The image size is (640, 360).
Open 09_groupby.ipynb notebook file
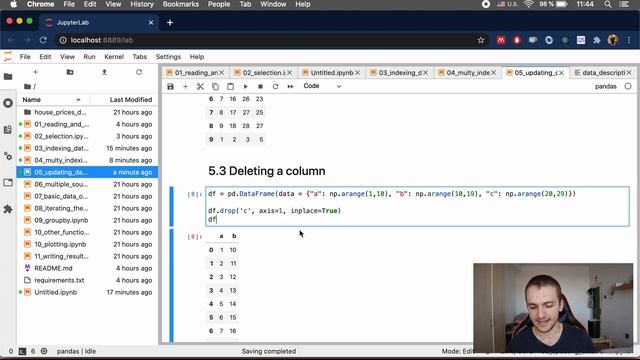(x=87, y=220)
